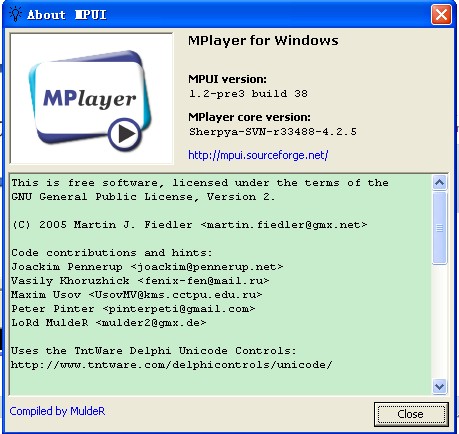459x434 pixels.
Task: Click the Code contributions and hints line
Action: (112, 253)
